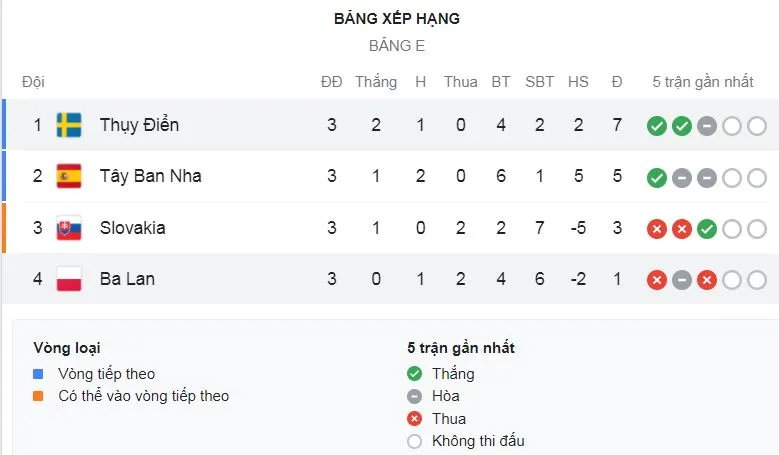Image resolution: width=779 pixels, height=455 pixels.
Task: Click Slovakia's first red loss icon
Action: (x=657, y=229)
